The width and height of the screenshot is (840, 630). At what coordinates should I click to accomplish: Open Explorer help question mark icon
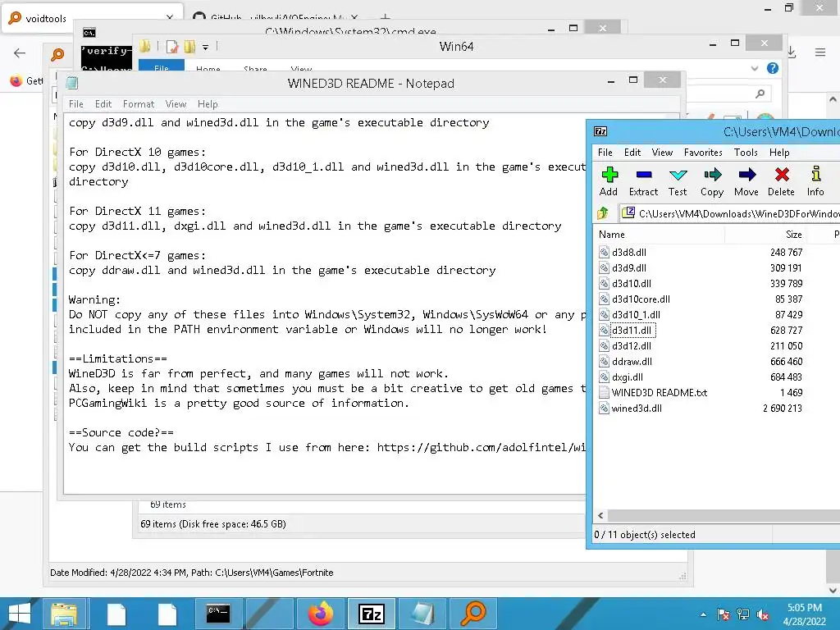[773, 68]
